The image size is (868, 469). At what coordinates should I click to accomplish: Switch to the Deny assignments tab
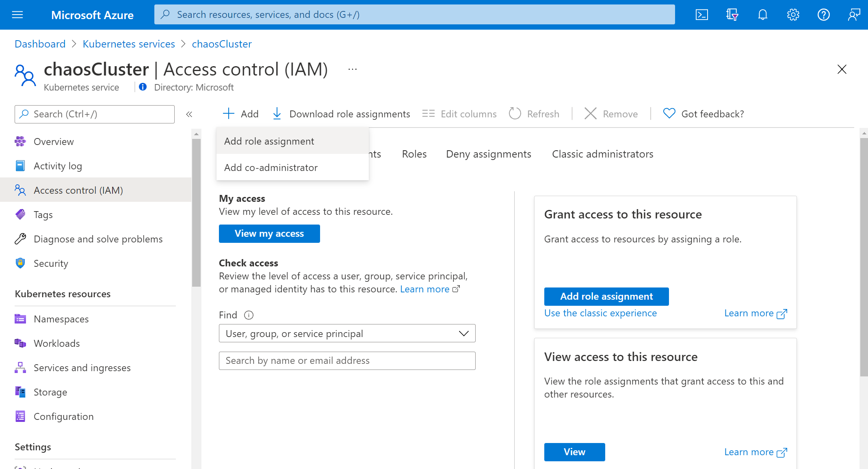(489, 153)
